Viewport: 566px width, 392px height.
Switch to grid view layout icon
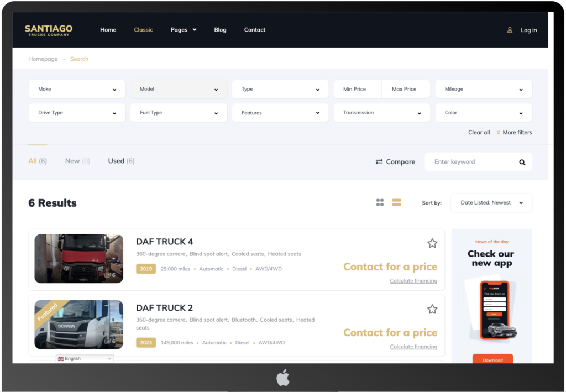380,203
